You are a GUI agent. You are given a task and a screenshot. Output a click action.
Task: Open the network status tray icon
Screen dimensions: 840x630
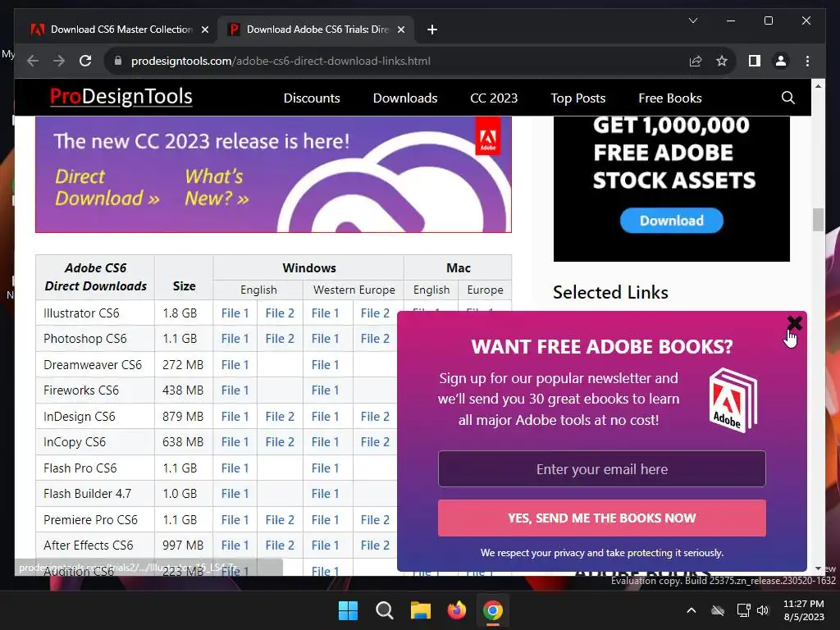[743, 610]
